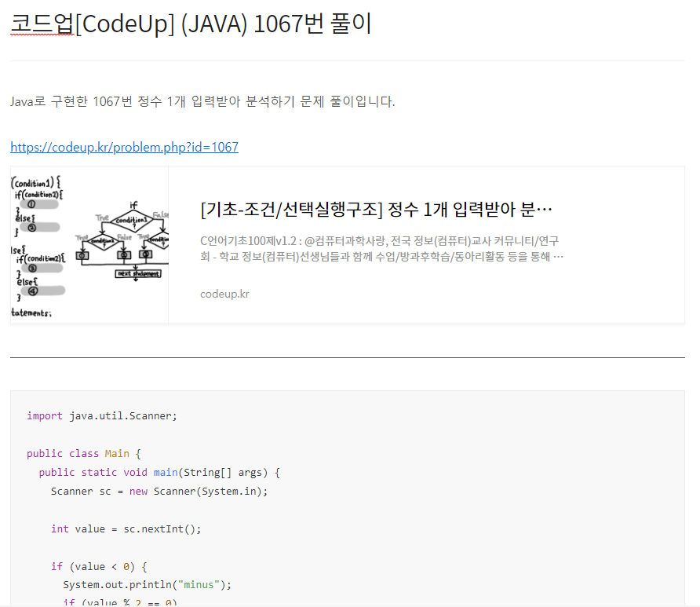
Task: Click the line 'if (value < 0) {'
Action: tap(99, 567)
